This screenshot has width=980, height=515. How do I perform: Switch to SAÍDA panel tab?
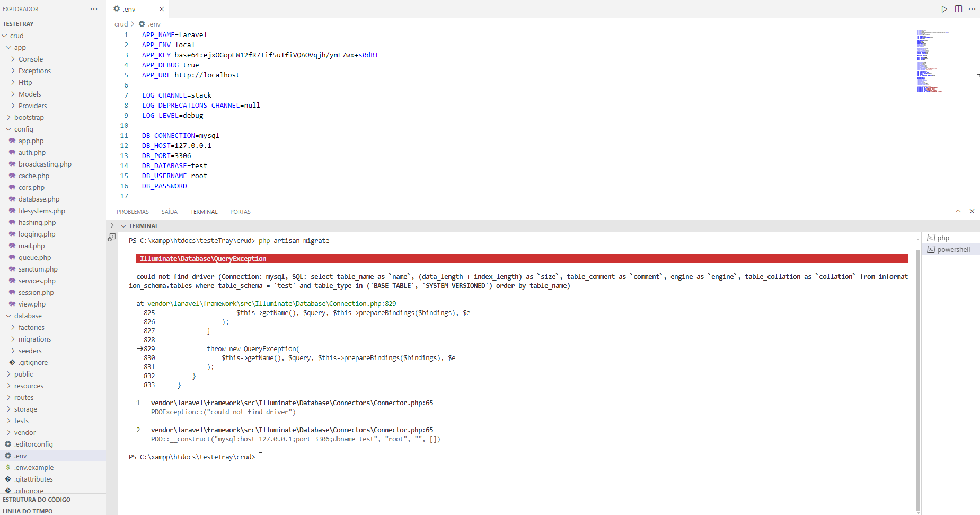170,212
